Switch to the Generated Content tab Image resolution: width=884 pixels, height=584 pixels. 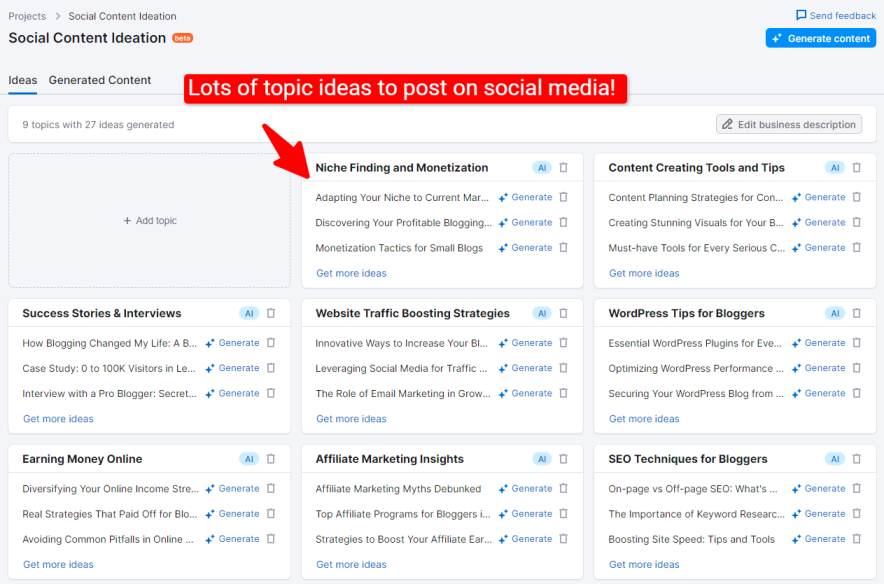pos(100,80)
